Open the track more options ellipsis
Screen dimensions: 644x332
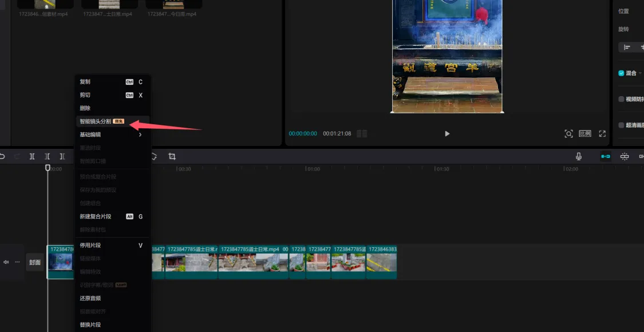coord(17,262)
